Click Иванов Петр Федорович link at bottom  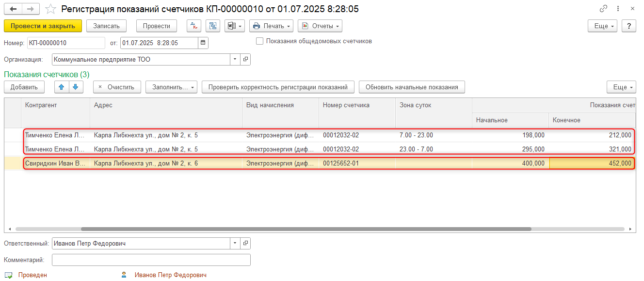pos(171,275)
